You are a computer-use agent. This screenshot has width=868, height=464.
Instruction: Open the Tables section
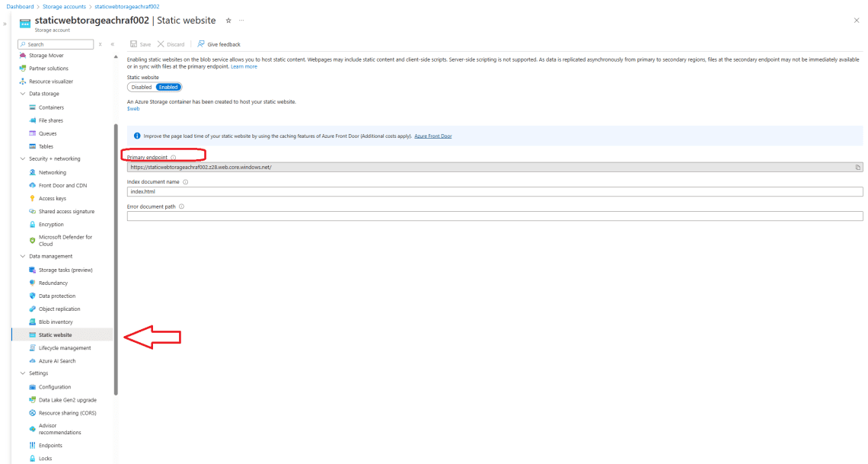pyautogui.click(x=46, y=146)
